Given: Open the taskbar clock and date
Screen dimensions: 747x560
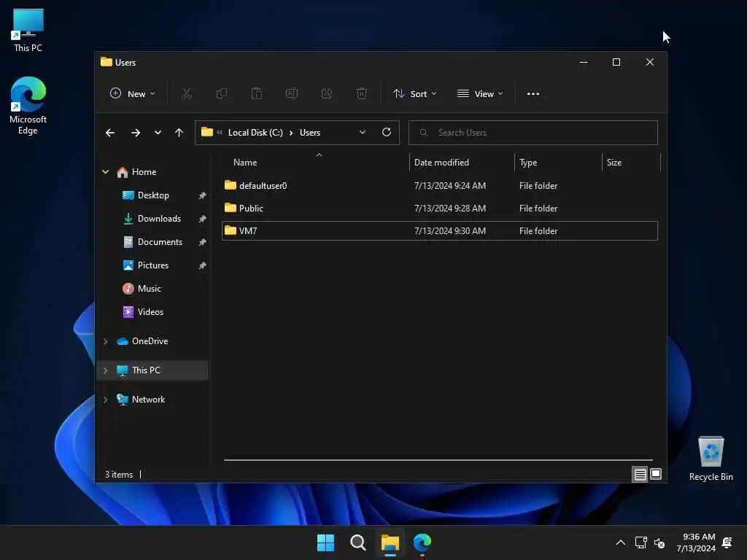Looking at the screenshot, I should tap(695, 542).
